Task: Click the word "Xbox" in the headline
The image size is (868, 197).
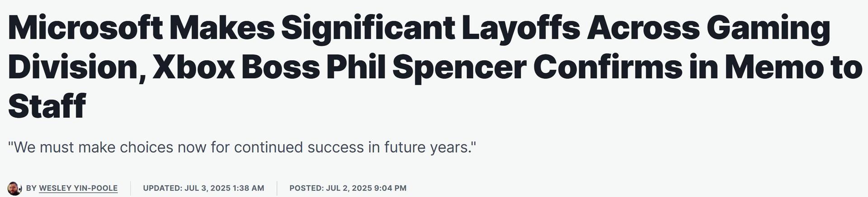Action: 193,67
